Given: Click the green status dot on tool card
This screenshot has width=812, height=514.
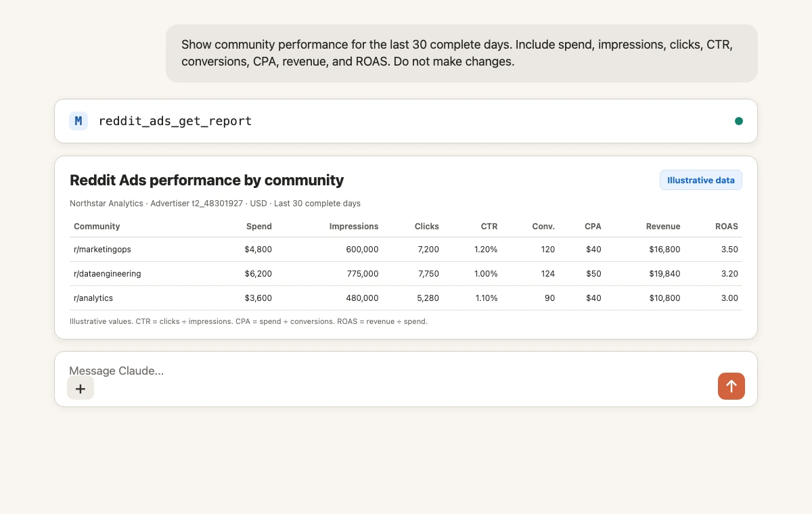Looking at the screenshot, I should 739,121.
